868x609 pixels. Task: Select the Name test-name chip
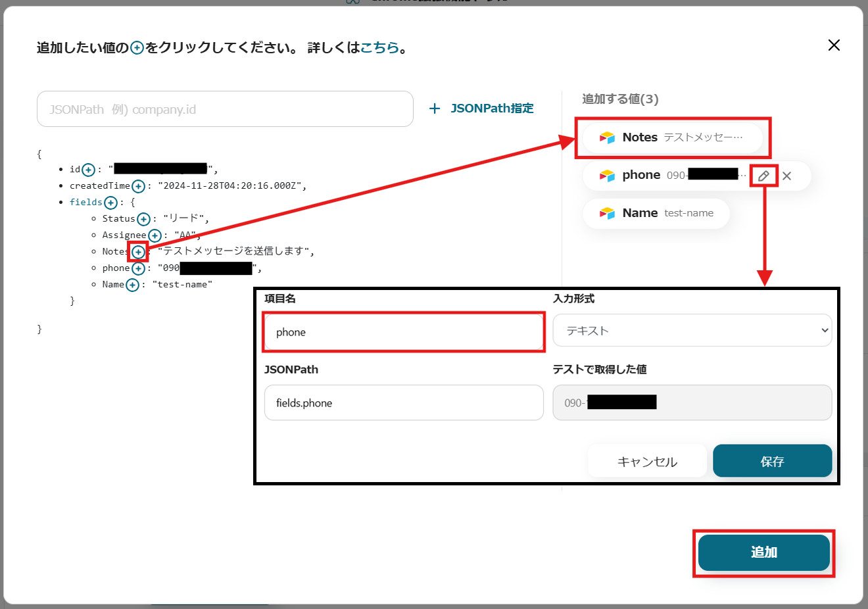(656, 214)
